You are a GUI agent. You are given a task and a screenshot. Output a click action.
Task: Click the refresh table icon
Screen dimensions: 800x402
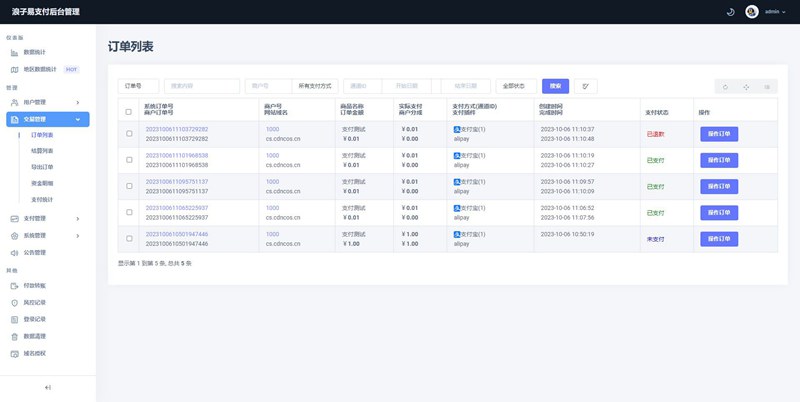[x=725, y=87]
